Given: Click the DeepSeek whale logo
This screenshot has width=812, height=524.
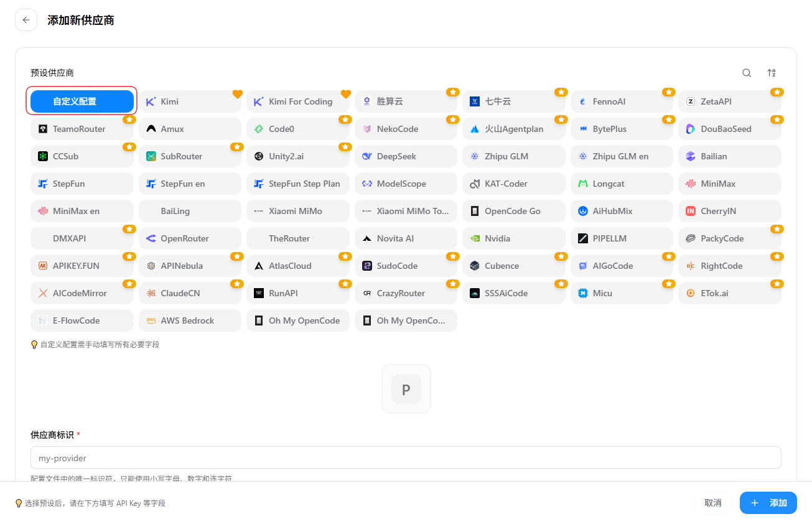Looking at the screenshot, I should pyautogui.click(x=366, y=156).
